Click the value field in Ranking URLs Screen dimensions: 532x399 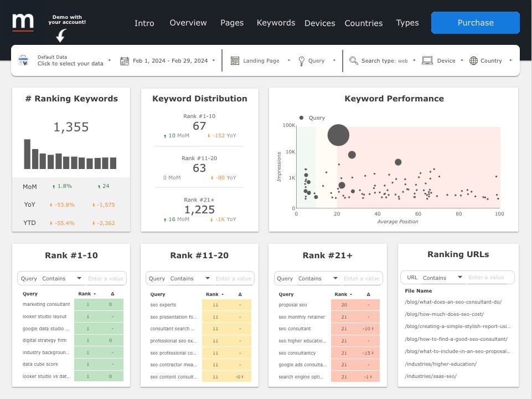[x=486, y=278]
